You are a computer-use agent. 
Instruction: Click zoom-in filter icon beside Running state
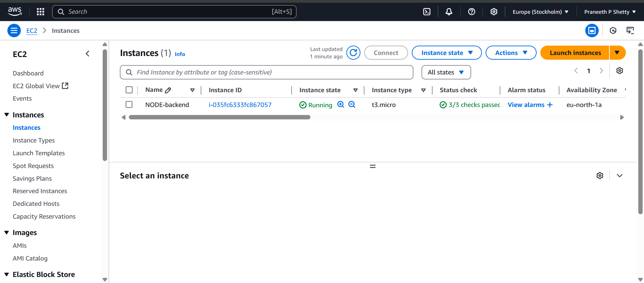(341, 104)
